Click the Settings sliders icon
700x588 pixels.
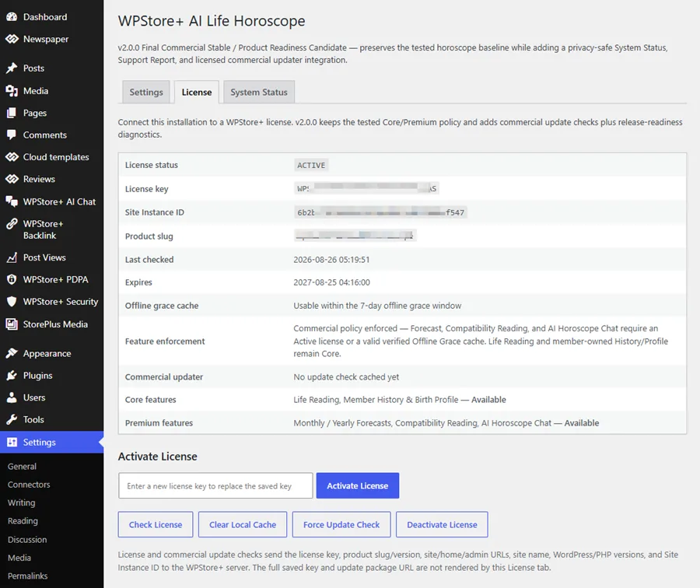pos(12,443)
